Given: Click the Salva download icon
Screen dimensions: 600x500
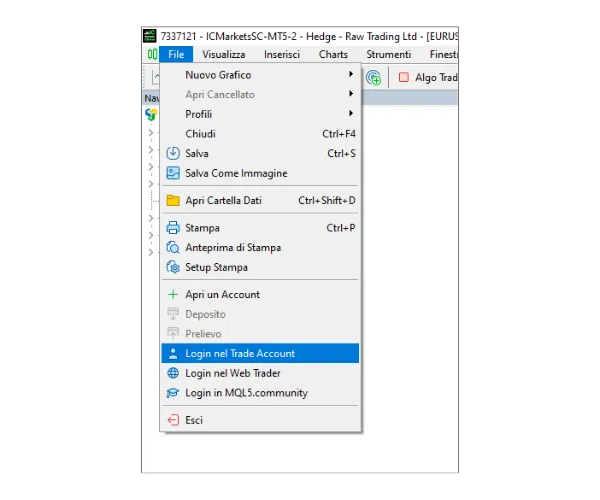Looking at the screenshot, I should point(173,153).
